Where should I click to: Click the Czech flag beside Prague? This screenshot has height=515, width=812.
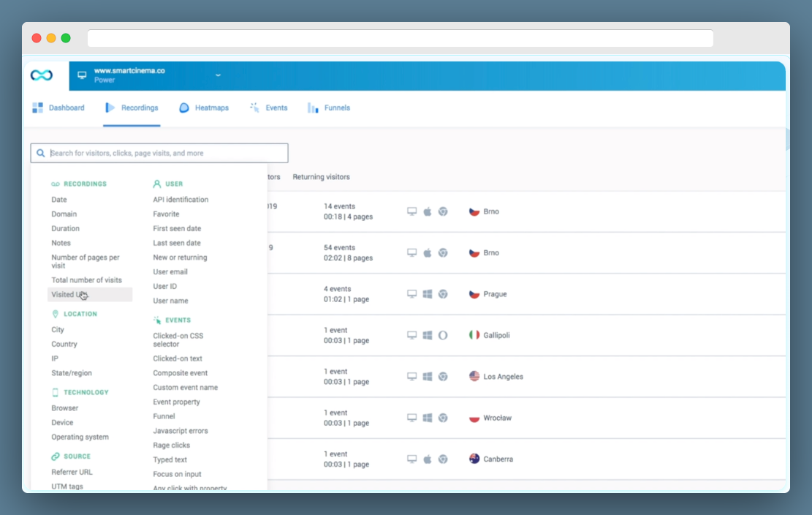[474, 294]
